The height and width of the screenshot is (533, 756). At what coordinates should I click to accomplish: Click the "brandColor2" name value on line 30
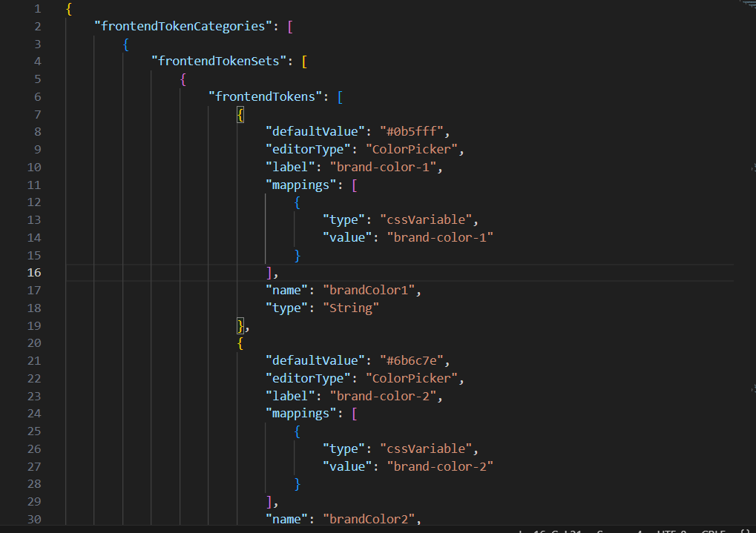[x=369, y=519]
